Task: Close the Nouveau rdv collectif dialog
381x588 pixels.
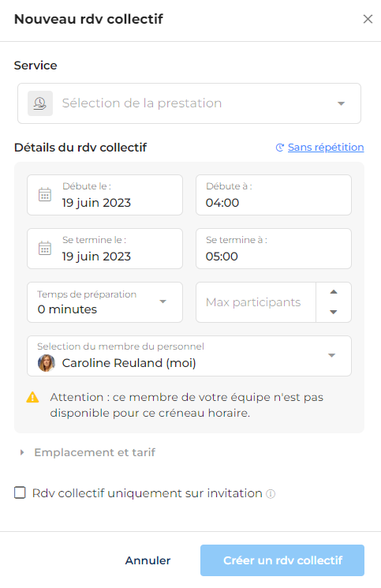Action: pos(368,19)
